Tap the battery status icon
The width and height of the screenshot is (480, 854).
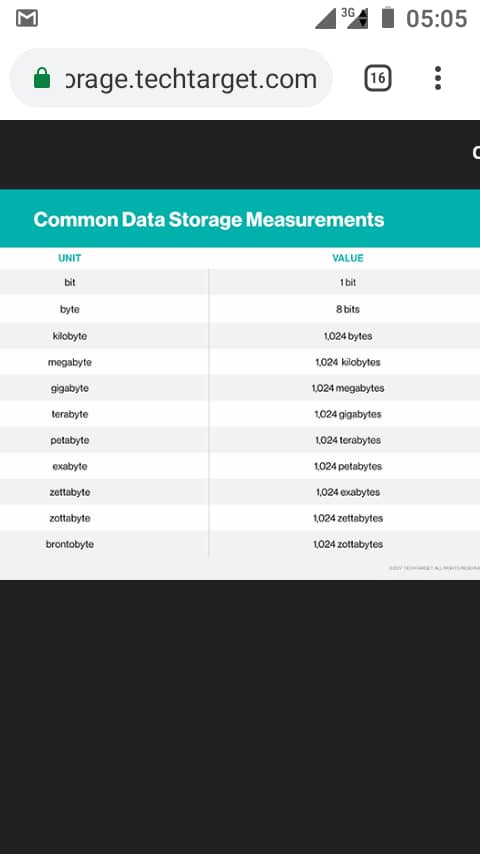(387, 17)
